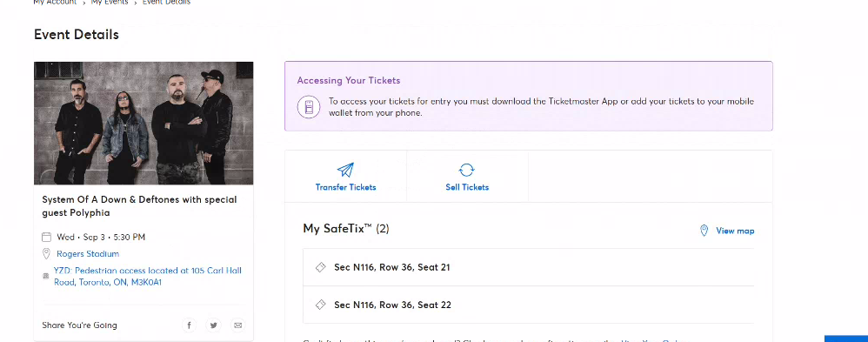Open the View map link
The height and width of the screenshot is (342, 868).
pos(735,231)
